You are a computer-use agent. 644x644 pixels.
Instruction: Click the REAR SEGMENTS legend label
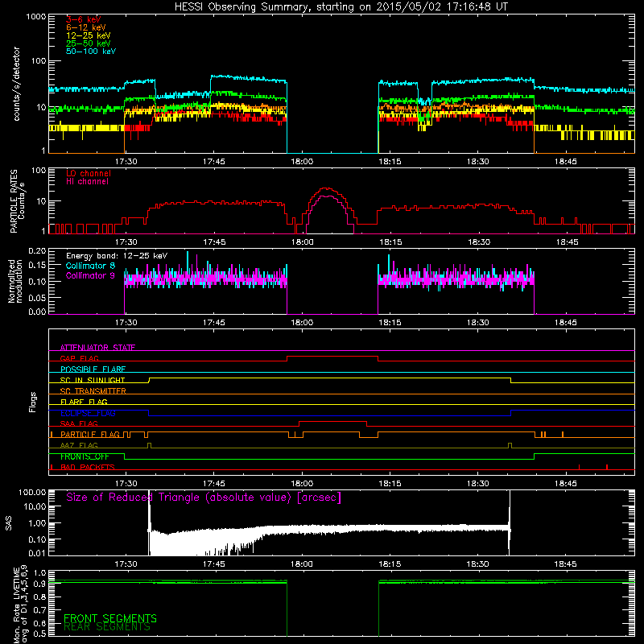click(107, 627)
